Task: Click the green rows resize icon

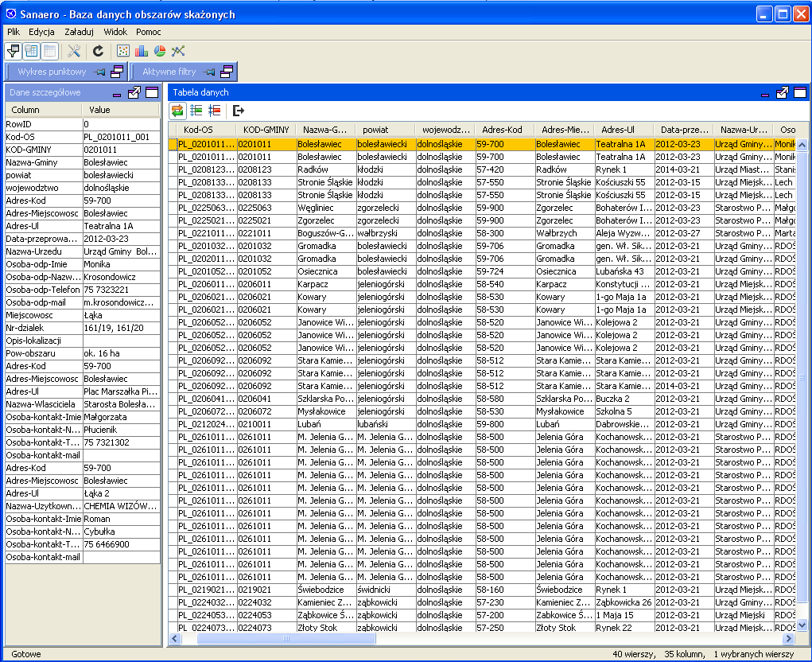Action: coord(196,111)
